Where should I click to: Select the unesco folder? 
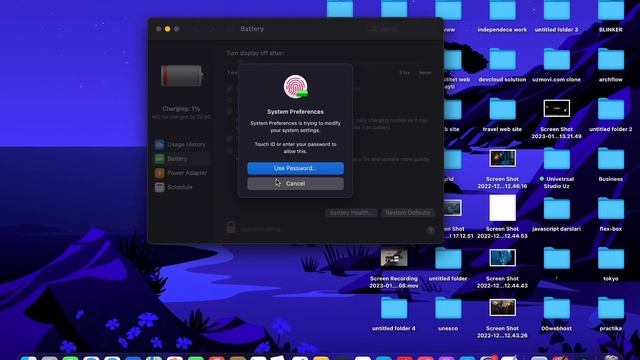click(x=448, y=308)
